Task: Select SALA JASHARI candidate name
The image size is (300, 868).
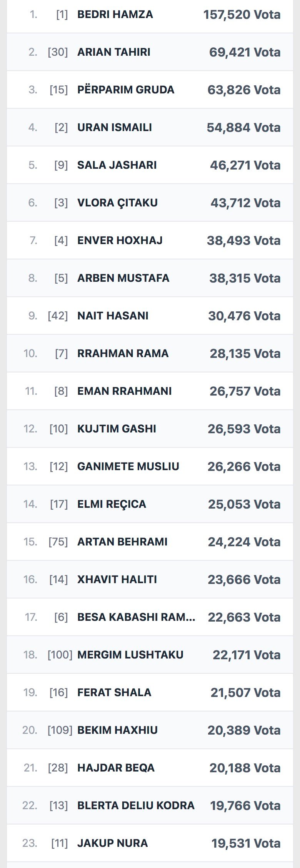Action: pos(117,165)
